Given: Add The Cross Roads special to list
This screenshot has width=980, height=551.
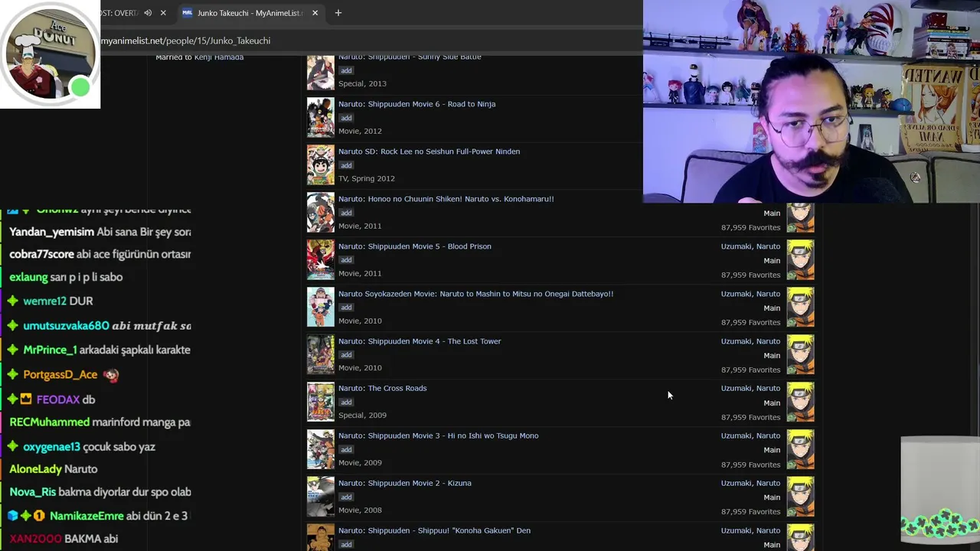Looking at the screenshot, I should coord(346,403).
